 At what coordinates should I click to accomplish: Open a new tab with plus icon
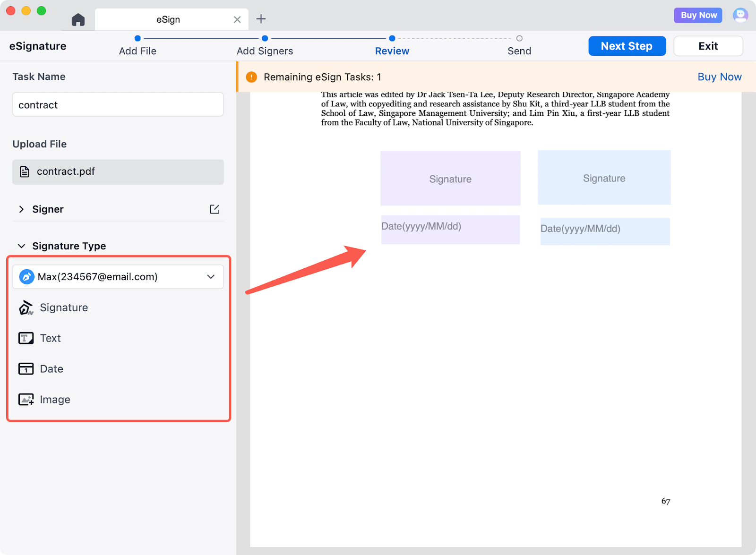coord(261,19)
